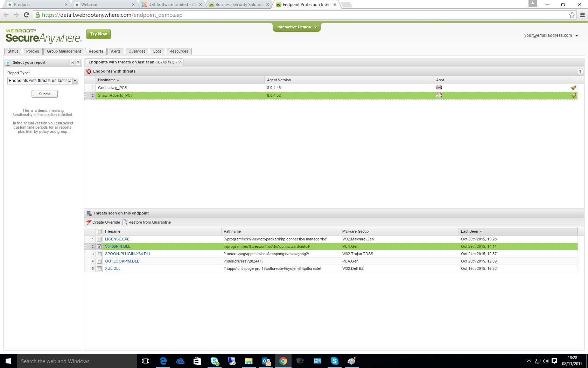Show hidden system tray icons
Screen dimensions: 588x368
pos(529,361)
